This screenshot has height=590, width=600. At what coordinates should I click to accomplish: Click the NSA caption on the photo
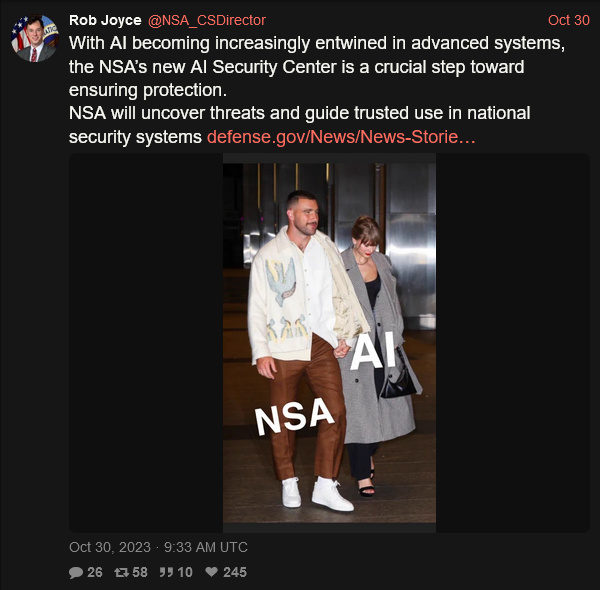[294, 416]
